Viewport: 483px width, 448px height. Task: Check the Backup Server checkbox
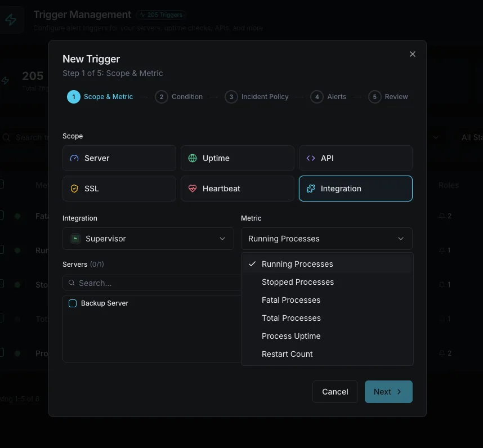(73, 303)
